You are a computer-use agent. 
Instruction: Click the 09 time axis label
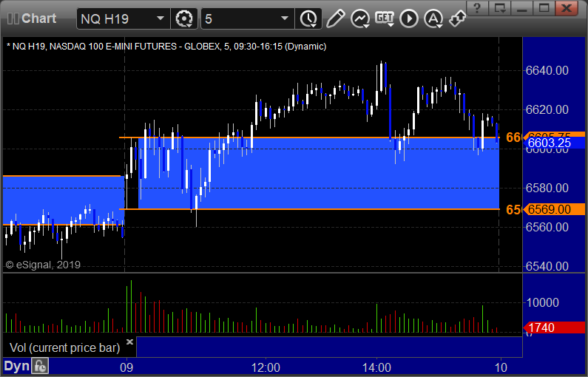126,367
